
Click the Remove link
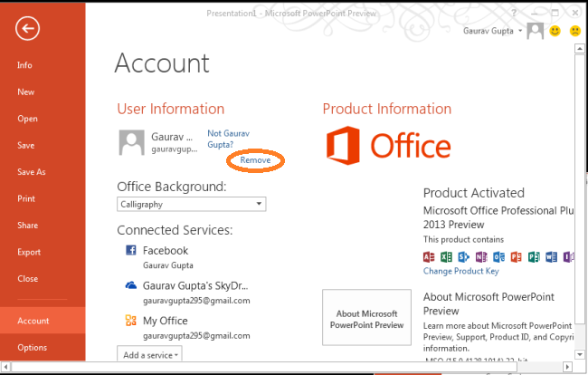255,160
